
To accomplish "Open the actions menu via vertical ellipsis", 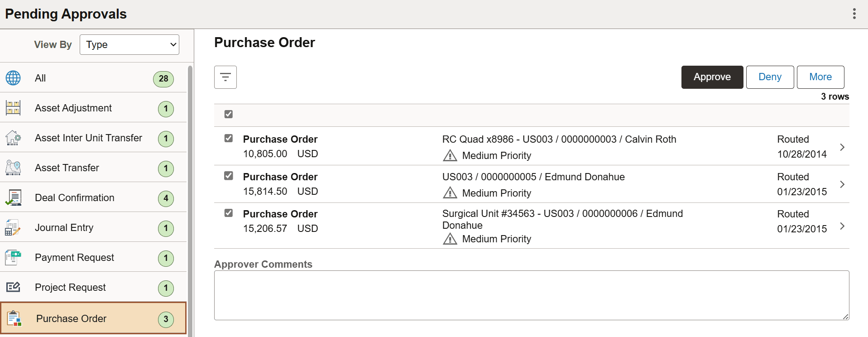I will click(855, 14).
